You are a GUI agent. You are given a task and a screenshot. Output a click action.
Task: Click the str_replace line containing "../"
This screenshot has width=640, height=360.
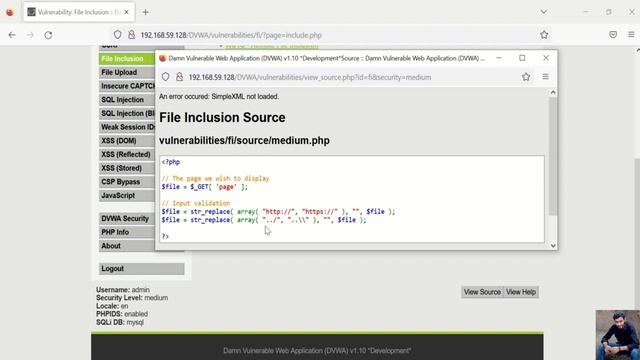[x=264, y=220]
